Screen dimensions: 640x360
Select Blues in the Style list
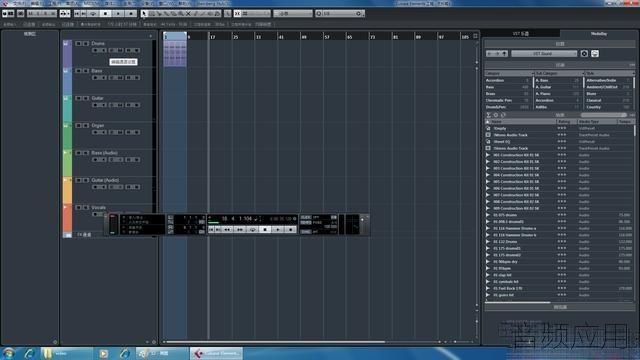click(608, 93)
